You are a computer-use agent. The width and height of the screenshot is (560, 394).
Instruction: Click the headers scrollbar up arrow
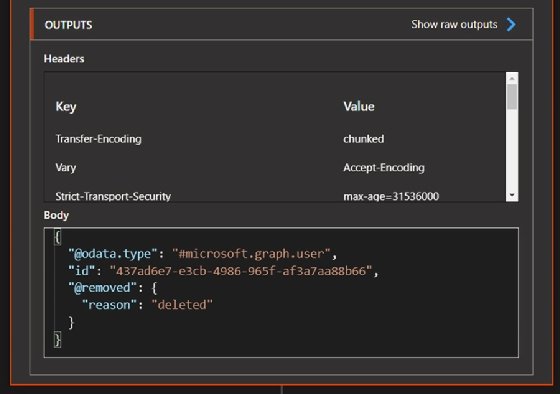pos(512,78)
